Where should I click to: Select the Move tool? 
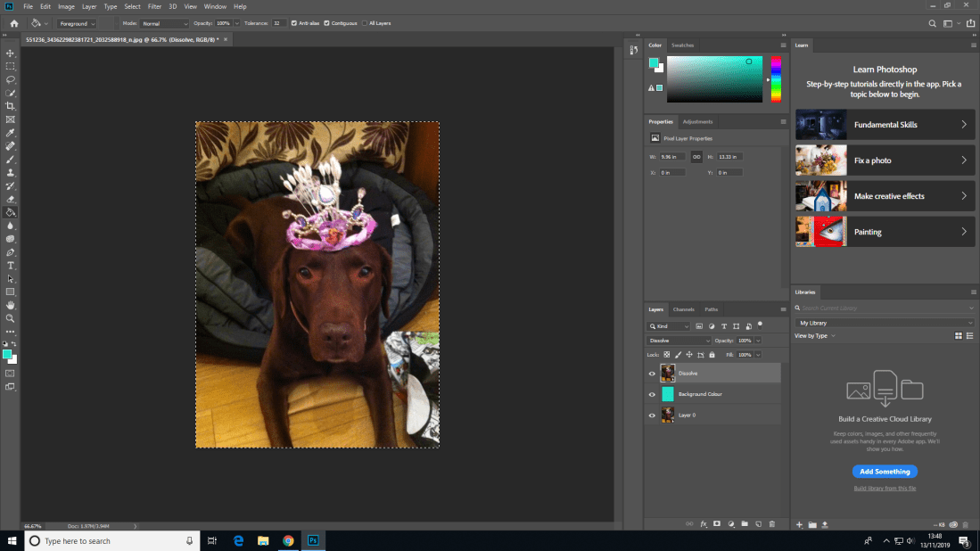pos(11,53)
